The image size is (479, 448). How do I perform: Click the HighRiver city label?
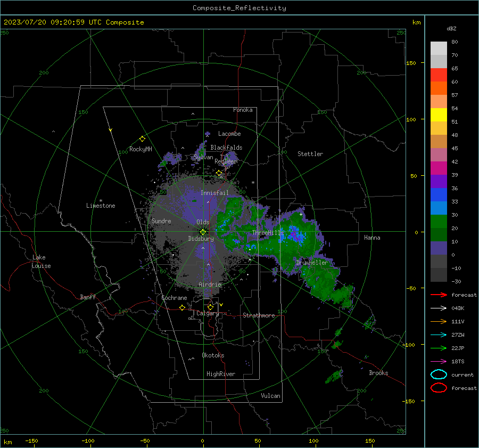coord(221,374)
